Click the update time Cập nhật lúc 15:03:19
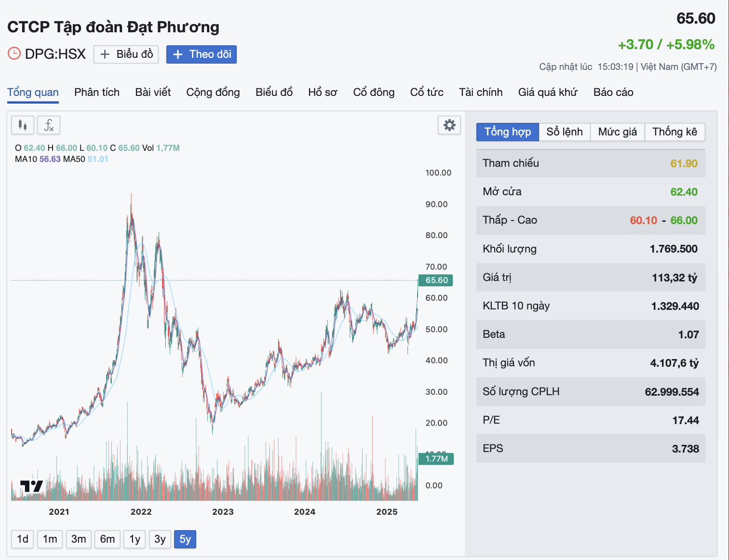 click(586, 67)
